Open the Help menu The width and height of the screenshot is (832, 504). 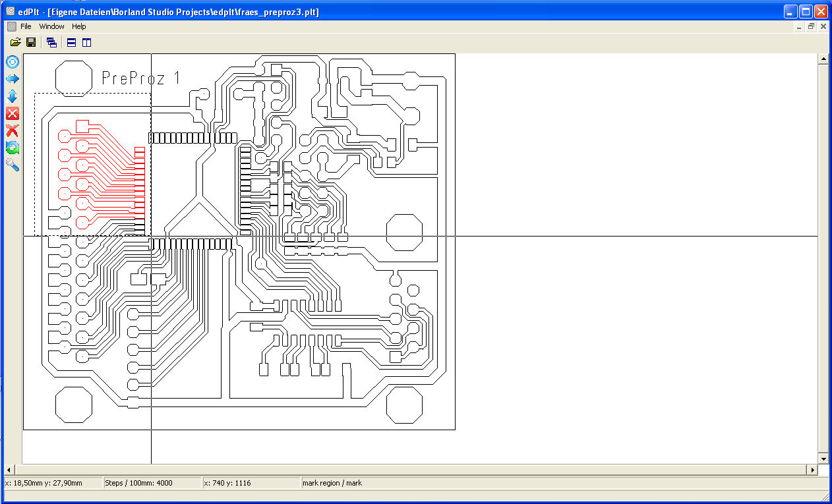pos(79,26)
